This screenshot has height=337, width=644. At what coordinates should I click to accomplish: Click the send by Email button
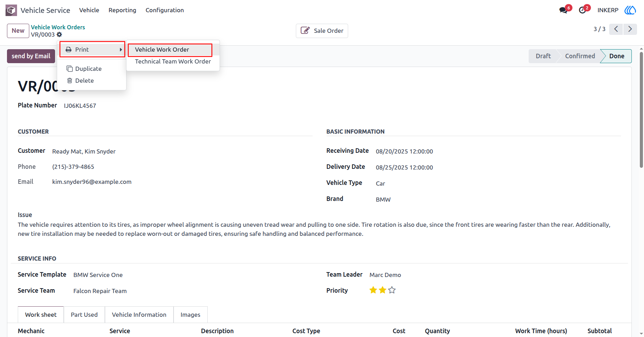31,56
